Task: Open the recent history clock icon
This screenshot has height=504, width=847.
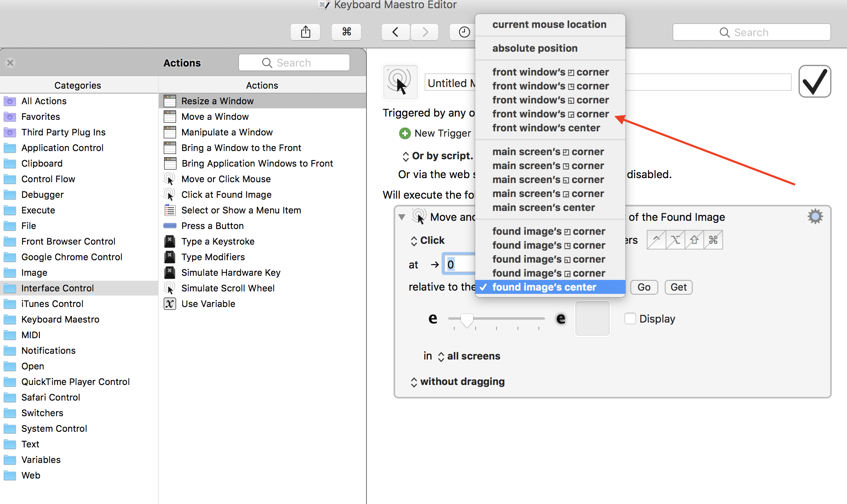Action: pyautogui.click(x=464, y=32)
